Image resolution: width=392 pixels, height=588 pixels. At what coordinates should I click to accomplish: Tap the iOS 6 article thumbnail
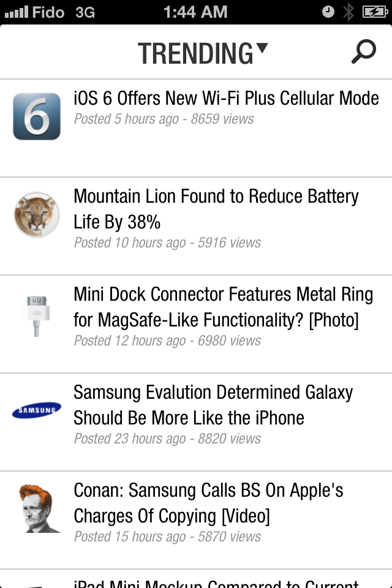pyautogui.click(x=37, y=116)
